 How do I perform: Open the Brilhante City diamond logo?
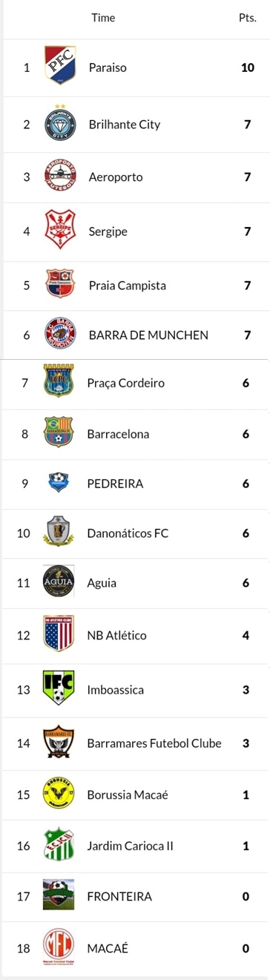(x=59, y=123)
